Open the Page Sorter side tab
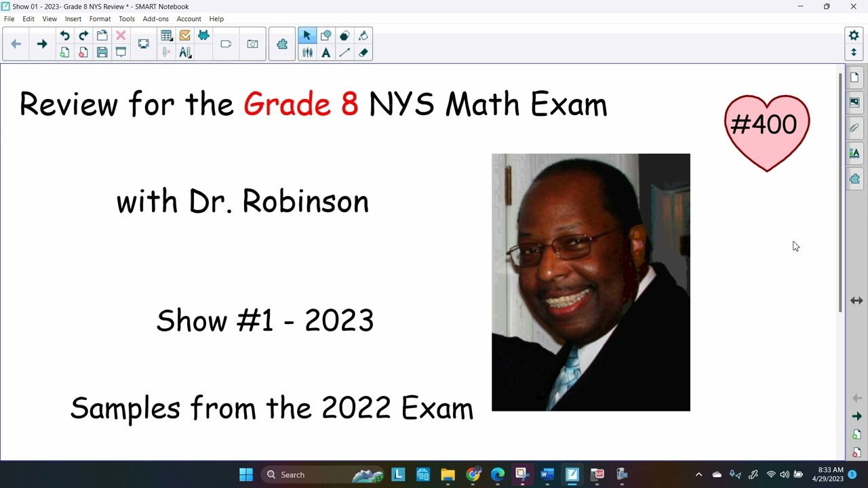 click(x=855, y=77)
